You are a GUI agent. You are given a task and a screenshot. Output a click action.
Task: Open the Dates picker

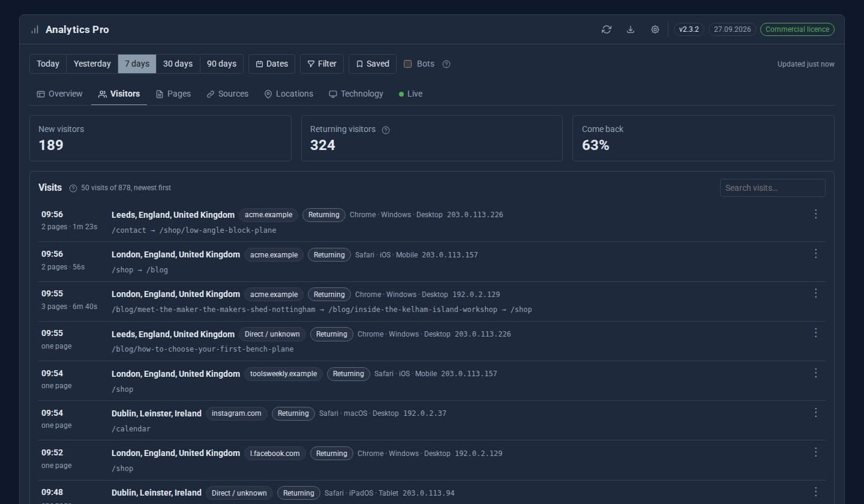click(272, 64)
